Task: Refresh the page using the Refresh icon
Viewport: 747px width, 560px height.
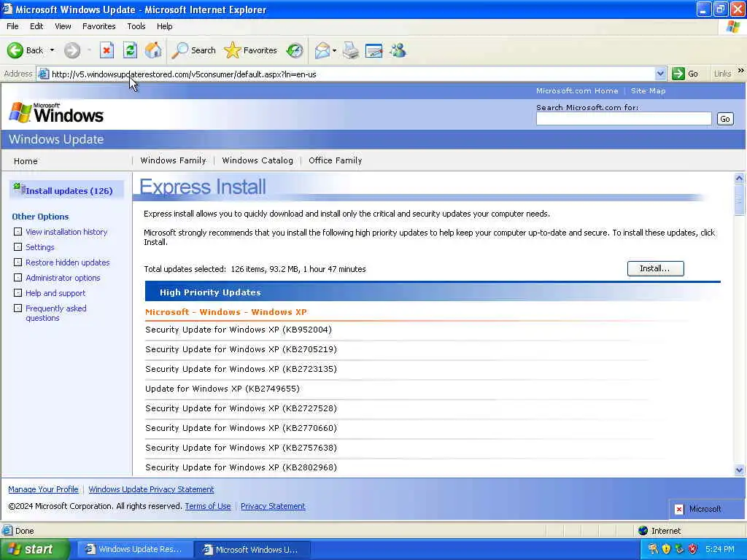Action: (130, 50)
